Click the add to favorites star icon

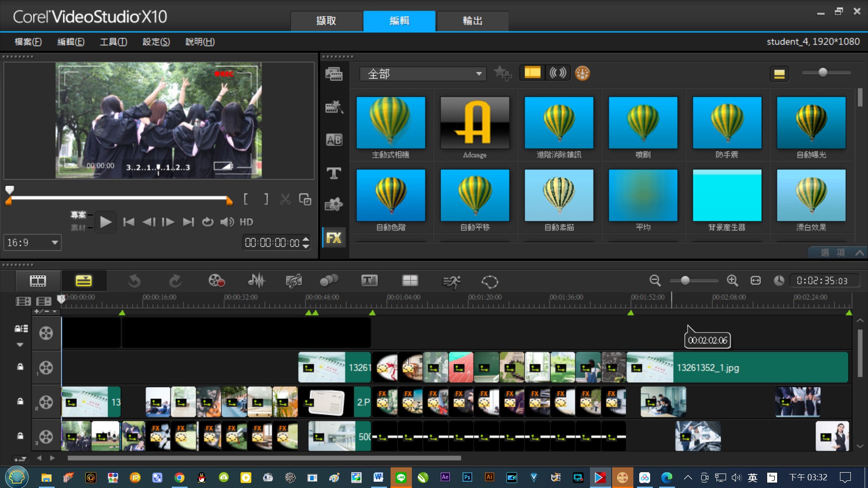pos(502,73)
